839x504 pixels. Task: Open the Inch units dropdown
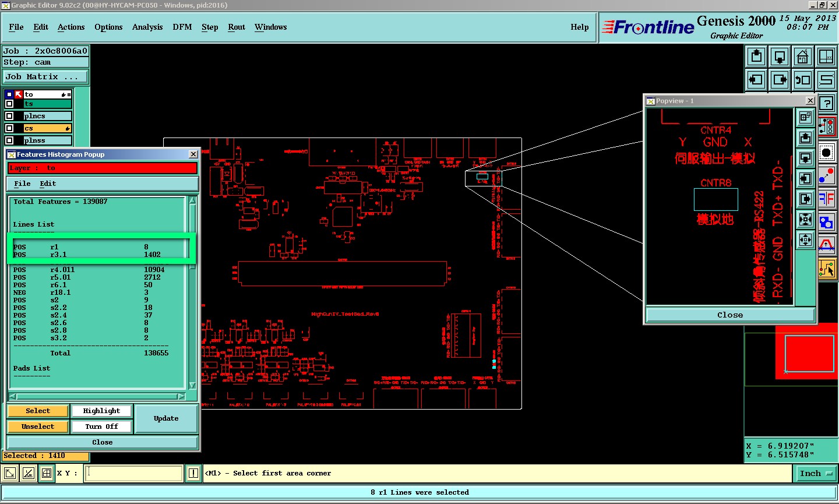816,474
